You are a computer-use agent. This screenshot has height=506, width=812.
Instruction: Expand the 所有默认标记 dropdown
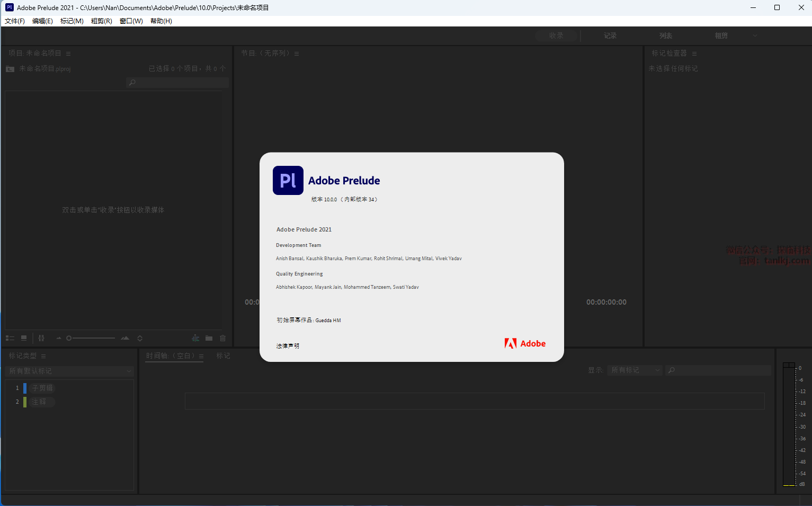point(69,371)
